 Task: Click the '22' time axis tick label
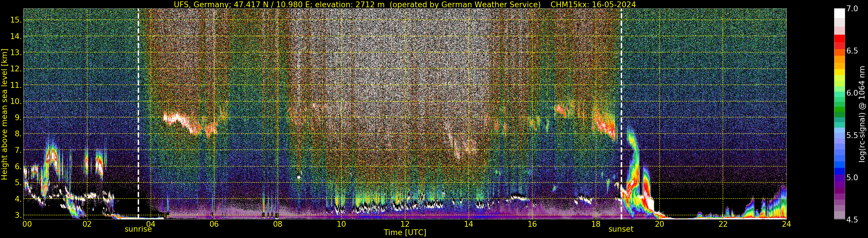[x=723, y=224]
